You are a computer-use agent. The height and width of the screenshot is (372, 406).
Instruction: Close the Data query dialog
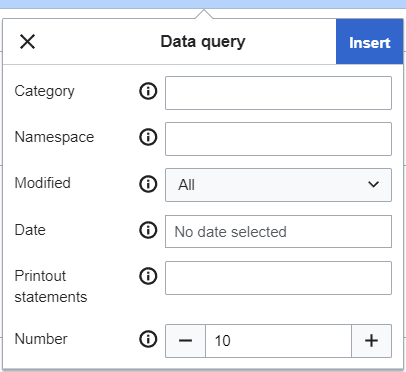tap(27, 42)
